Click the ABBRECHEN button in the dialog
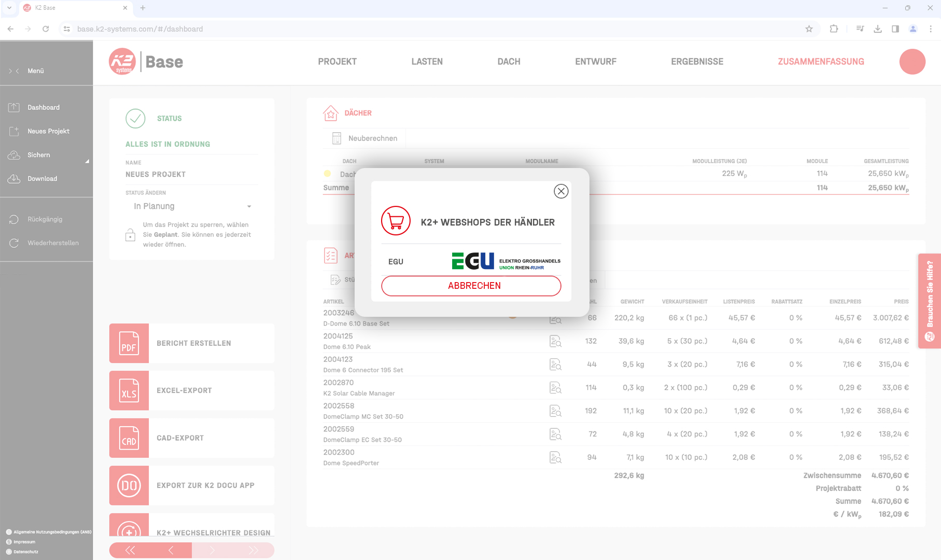The width and height of the screenshot is (941, 560). [470, 286]
